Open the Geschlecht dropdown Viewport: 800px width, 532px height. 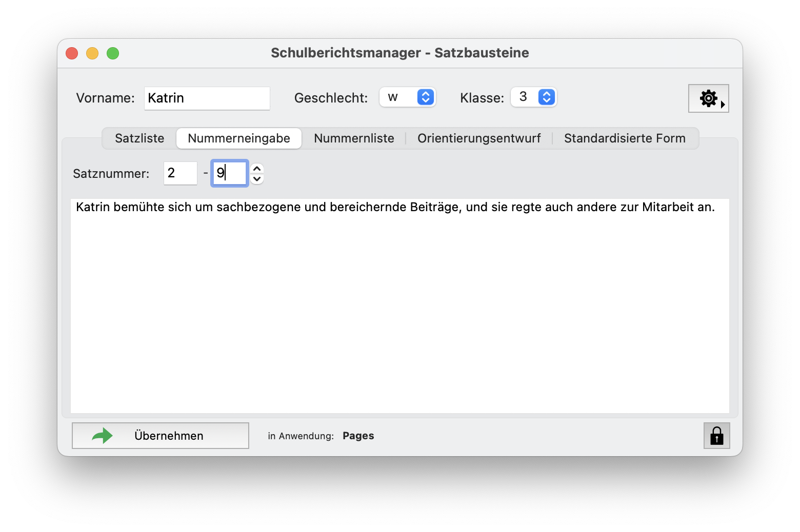(408, 97)
